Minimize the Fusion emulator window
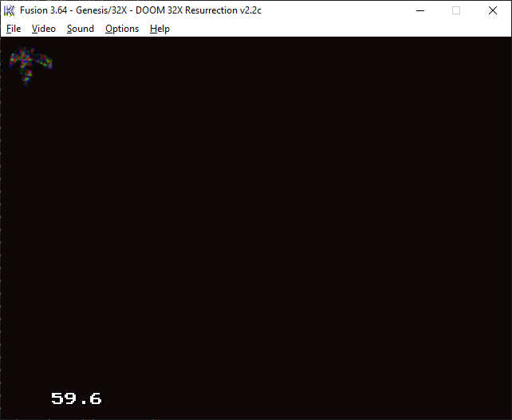Viewport: 512px width, 420px height. [x=419, y=10]
